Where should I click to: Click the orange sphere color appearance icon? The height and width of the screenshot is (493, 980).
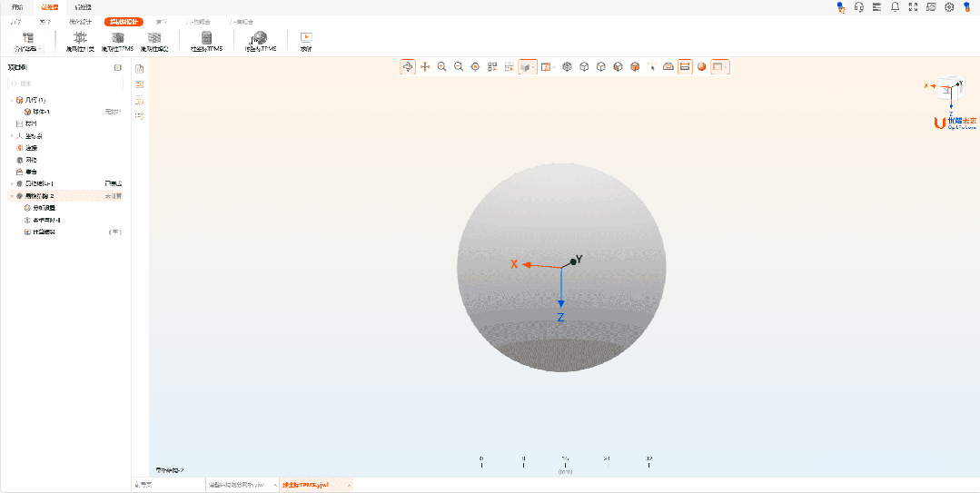tap(702, 66)
